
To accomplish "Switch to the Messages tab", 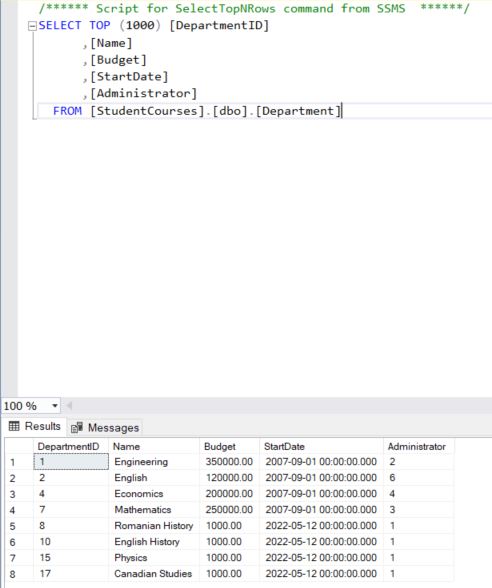I will 105,428.
